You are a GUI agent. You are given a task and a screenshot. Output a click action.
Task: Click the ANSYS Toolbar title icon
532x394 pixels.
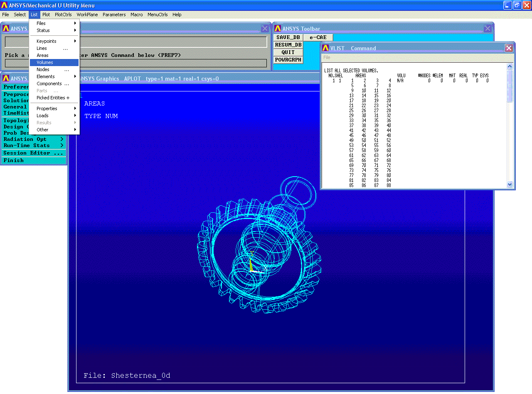click(x=278, y=29)
